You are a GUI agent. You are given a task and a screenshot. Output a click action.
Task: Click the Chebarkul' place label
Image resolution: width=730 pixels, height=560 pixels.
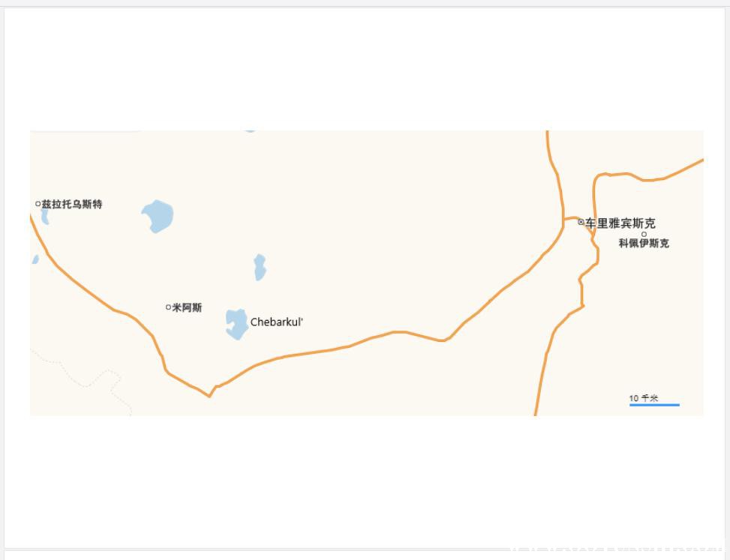pos(277,322)
